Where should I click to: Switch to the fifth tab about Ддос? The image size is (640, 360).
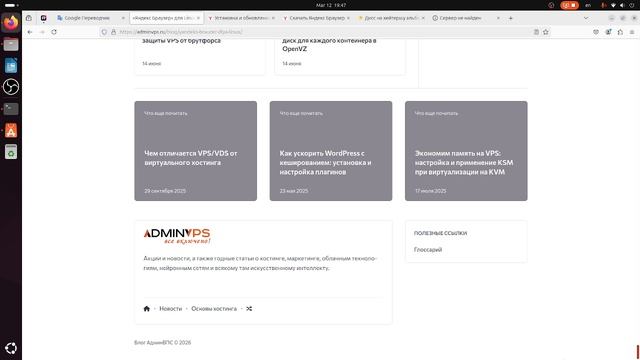(391, 18)
